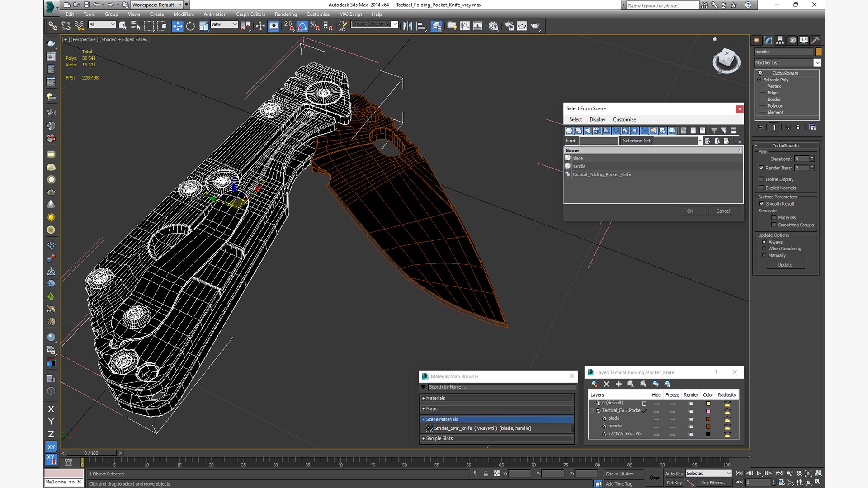Image resolution: width=868 pixels, height=488 pixels.
Task: Click OK in Select From Scene
Action: pos(690,211)
